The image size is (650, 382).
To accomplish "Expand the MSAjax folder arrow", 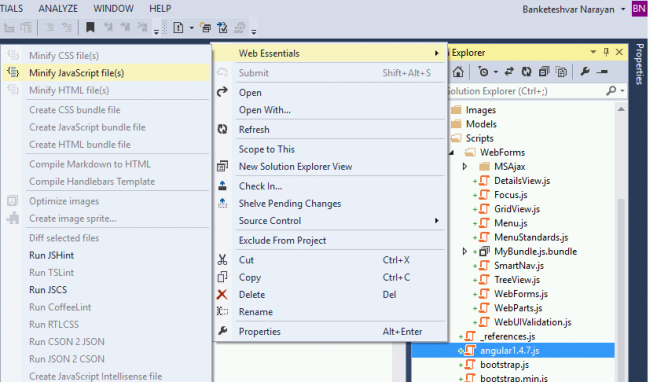I will point(465,167).
